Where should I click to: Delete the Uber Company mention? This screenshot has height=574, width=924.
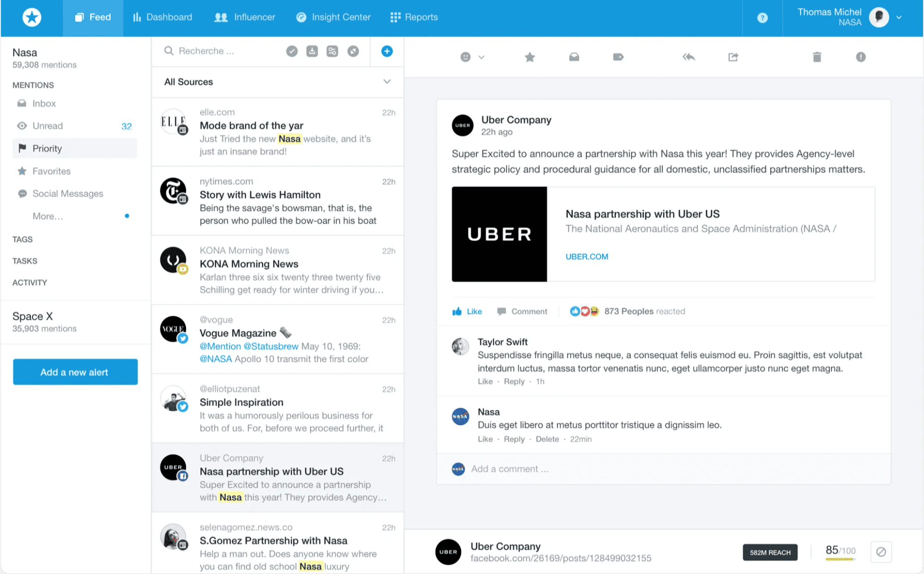click(816, 57)
